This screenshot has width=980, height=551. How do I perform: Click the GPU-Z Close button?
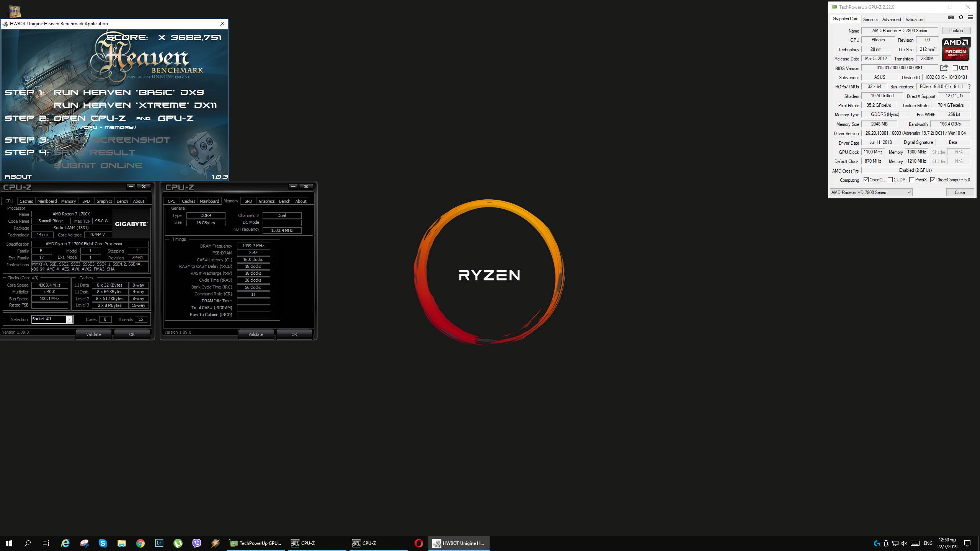coord(960,192)
